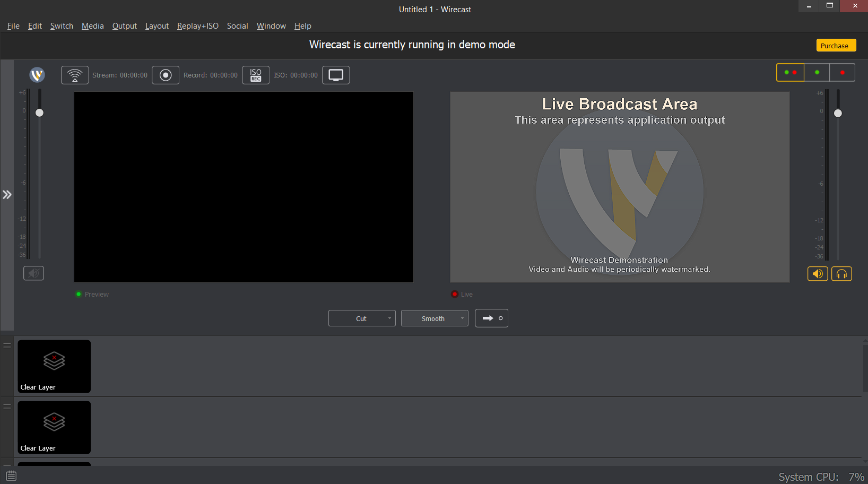Open the Edit menu
The width and height of the screenshot is (868, 484).
click(x=35, y=26)
